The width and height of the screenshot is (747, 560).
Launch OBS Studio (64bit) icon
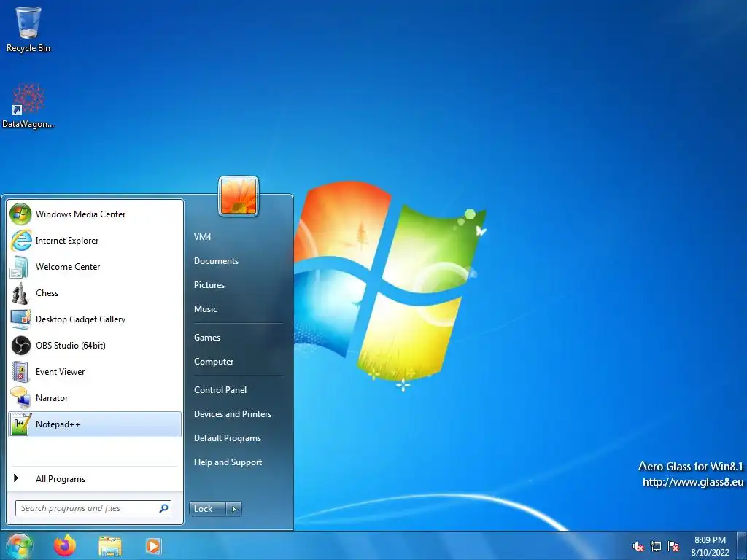click(x=20, y=345)
